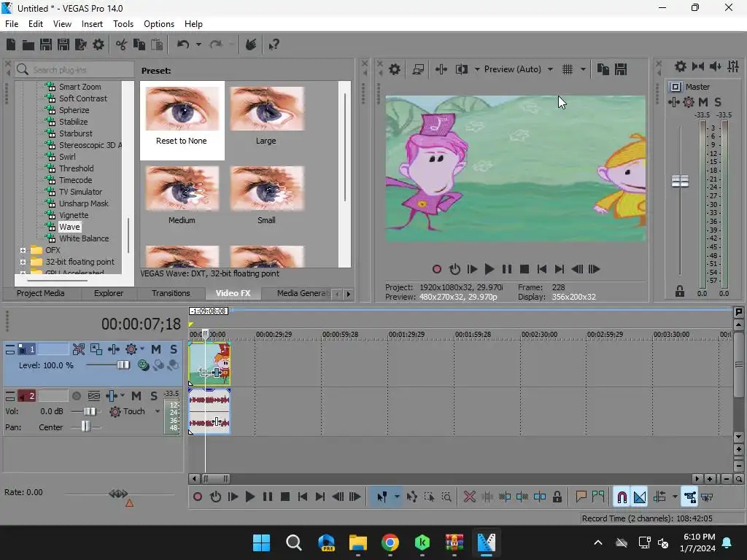The width and height of the screenshot is (747, 560).
Task: Open Video Output FX icon in preview
Action: pyautogui.click(x=441, y=69)
